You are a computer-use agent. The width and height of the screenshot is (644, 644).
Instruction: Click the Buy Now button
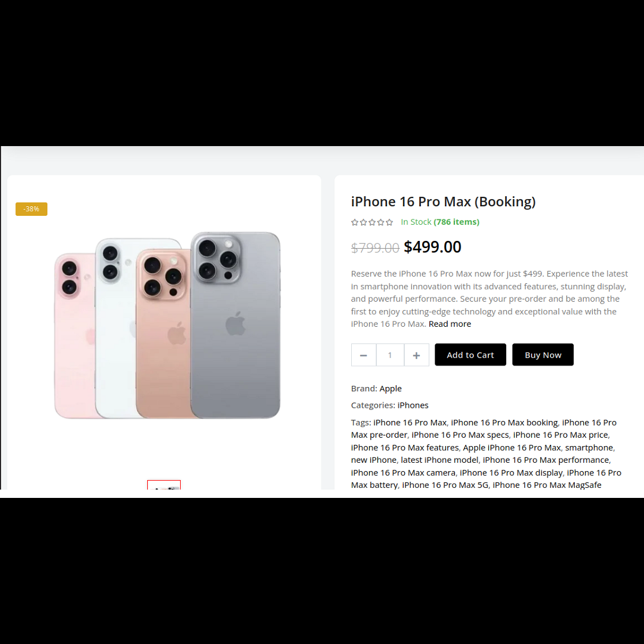point(543,355)
